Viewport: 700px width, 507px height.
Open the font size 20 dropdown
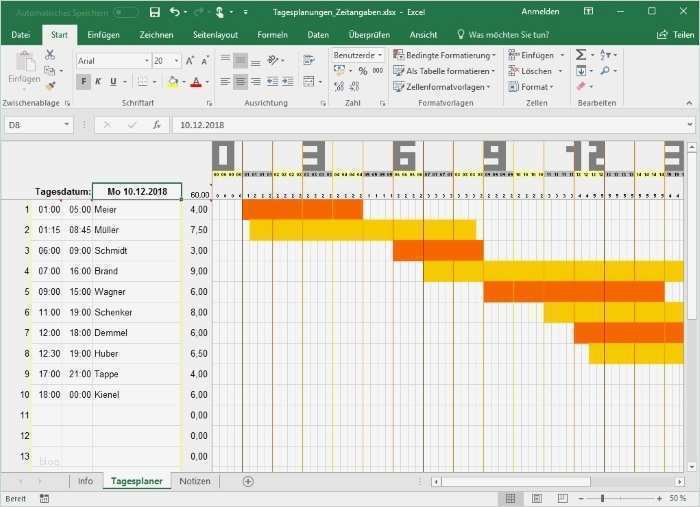[x=176, y=61]
